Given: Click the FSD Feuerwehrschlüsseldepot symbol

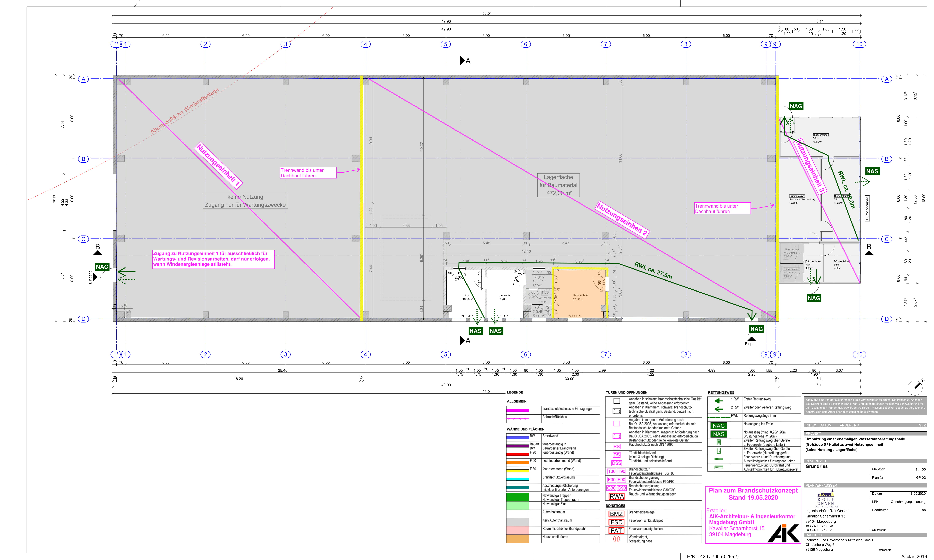Looking at the screenshot, I should 616,522.
